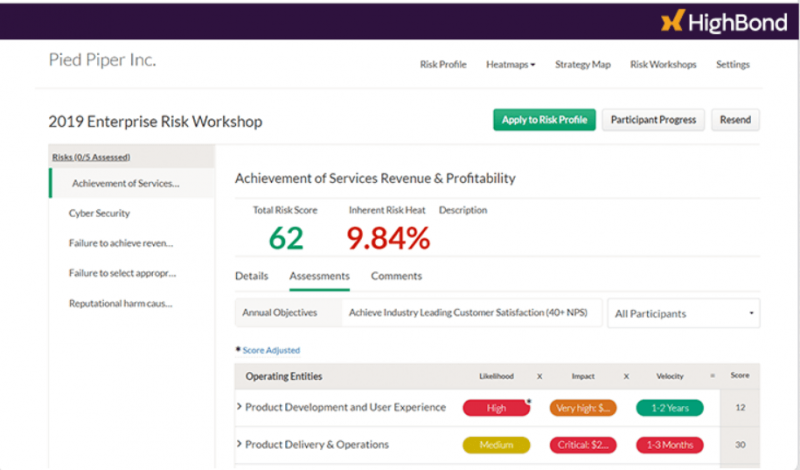Switch to the Comments tab
The width and height of the screenshot is (800, 470).
click(396, 276)
